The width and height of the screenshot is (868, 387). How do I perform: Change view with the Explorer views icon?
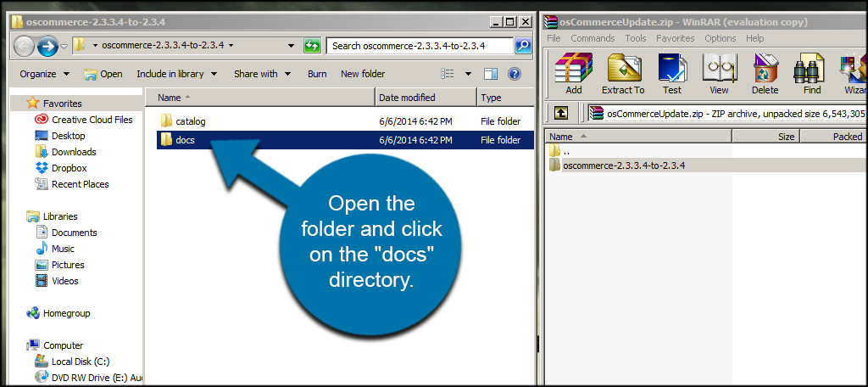(x=448, y=74)
